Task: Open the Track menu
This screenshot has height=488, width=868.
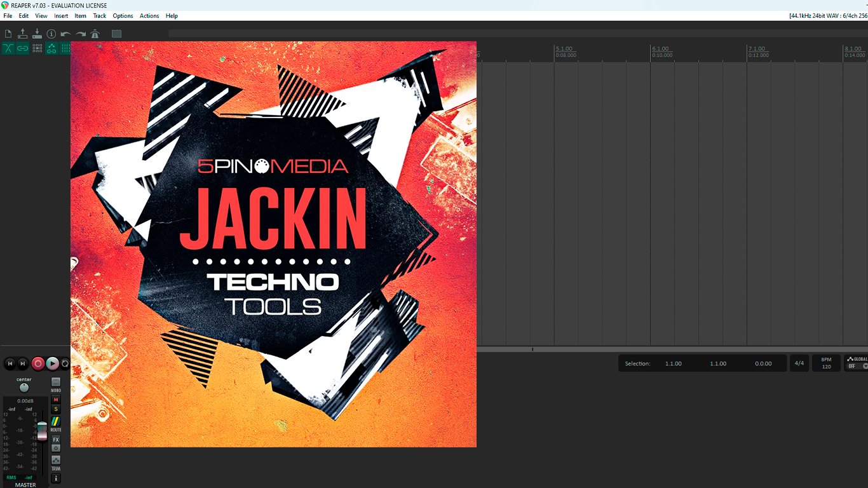Action: (x=100, y=16)
